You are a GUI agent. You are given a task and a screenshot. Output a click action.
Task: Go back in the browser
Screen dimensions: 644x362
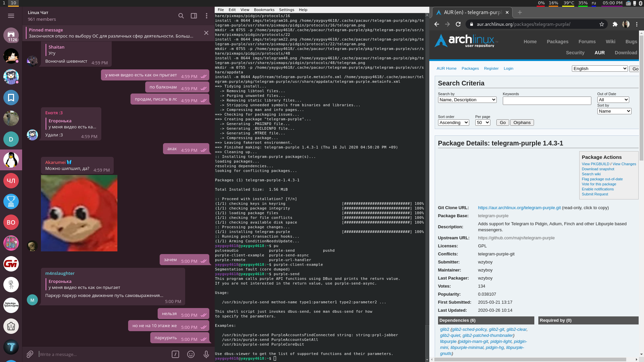click(436, 24)
